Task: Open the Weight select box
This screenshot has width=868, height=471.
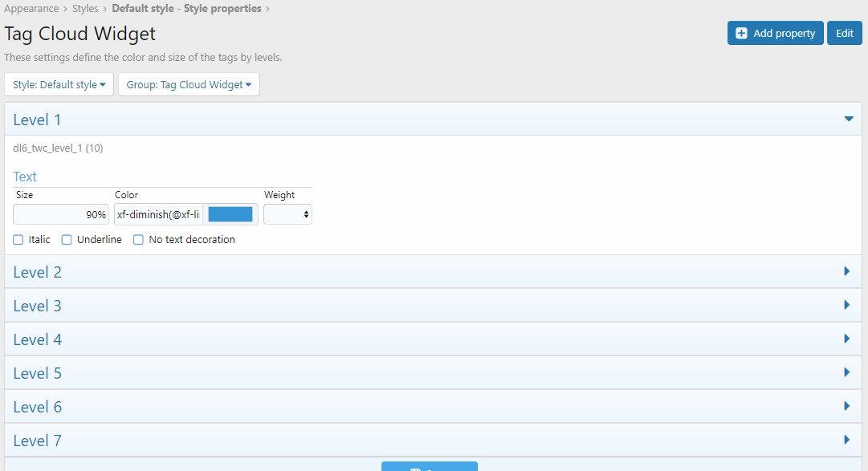Action: [x=287, y=214]
